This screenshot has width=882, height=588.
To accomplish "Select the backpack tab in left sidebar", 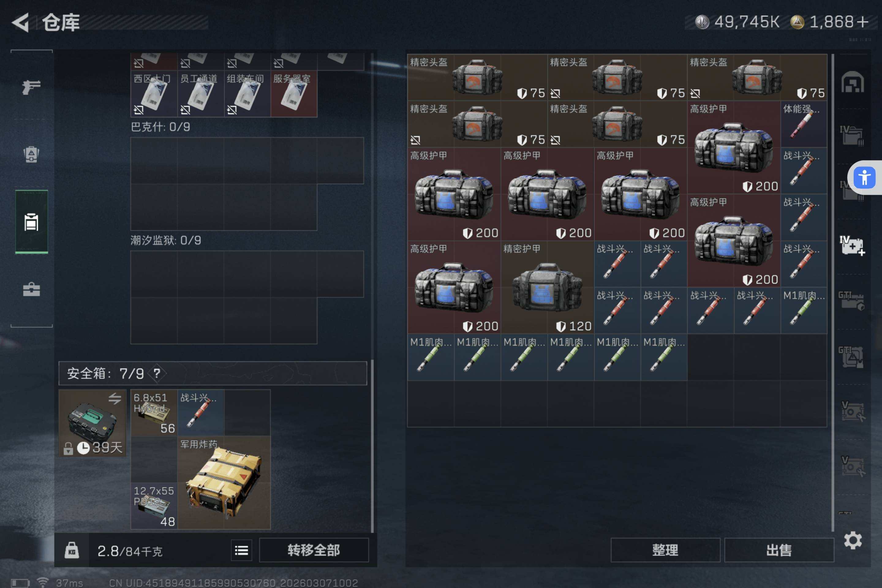I will 31,154.
